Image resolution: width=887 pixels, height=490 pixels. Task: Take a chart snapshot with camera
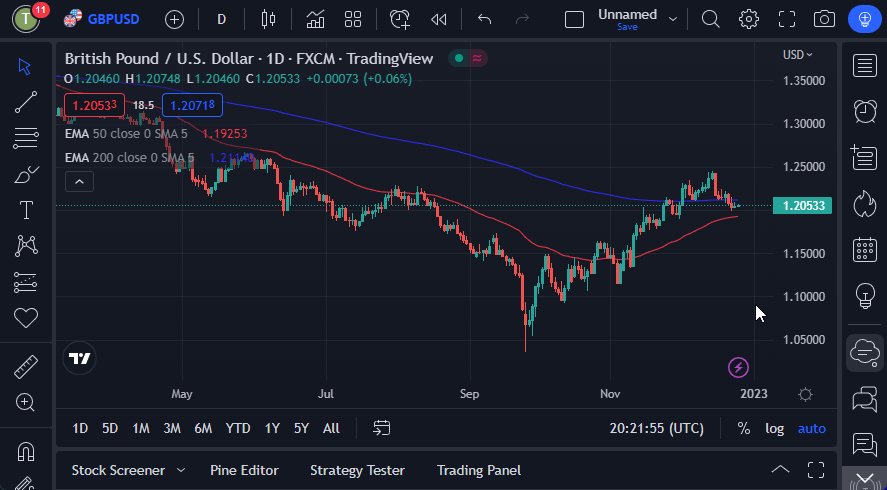(824, 19)
